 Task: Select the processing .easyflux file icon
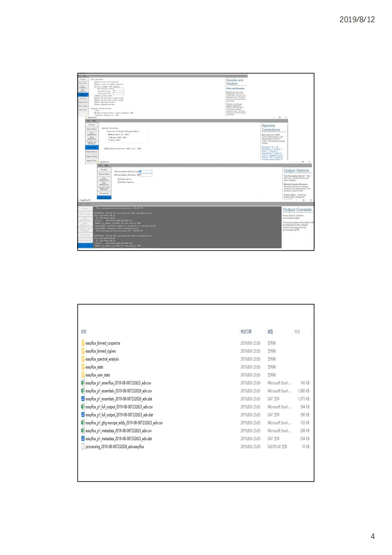click(x=83, y=447)
